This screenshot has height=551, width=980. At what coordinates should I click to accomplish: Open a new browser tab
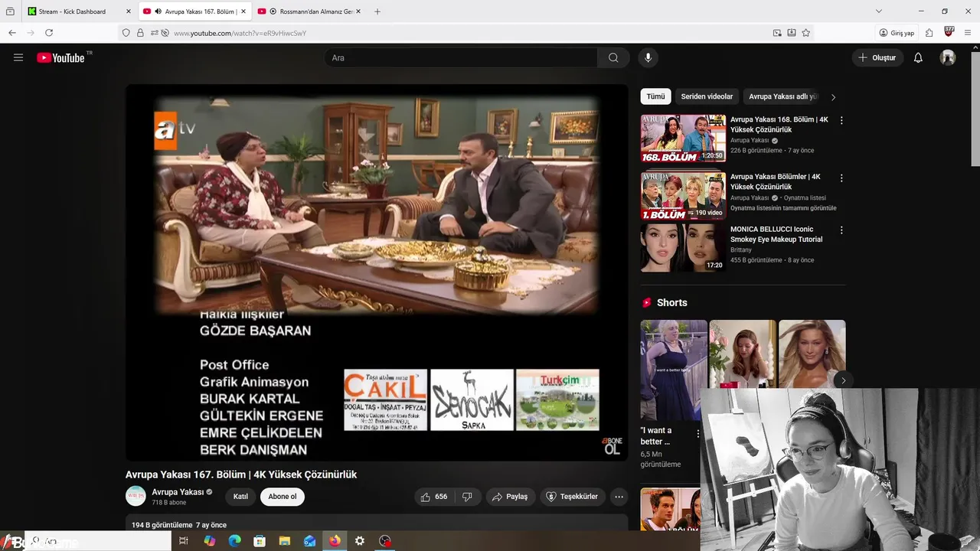coord(377,11)
